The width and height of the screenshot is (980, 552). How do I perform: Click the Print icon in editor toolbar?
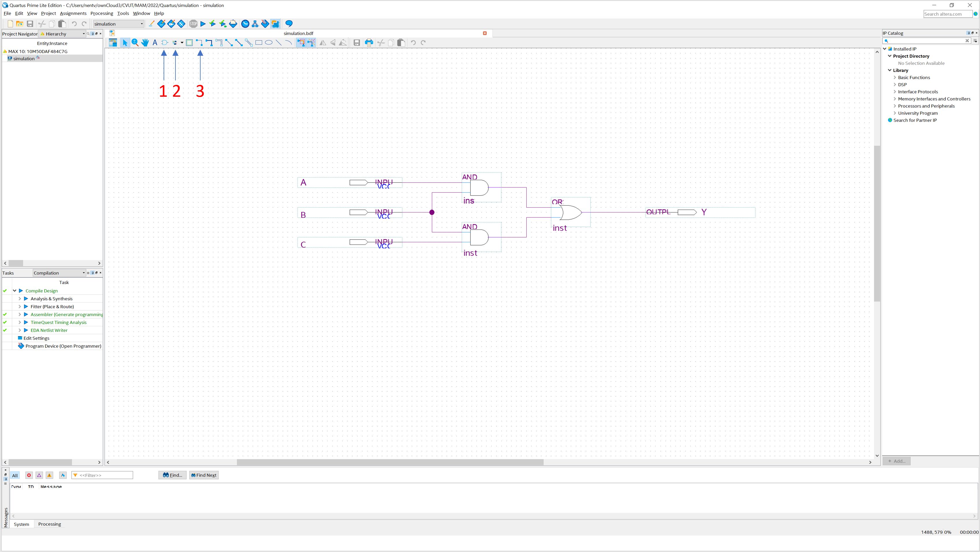(x=369, y=43)
